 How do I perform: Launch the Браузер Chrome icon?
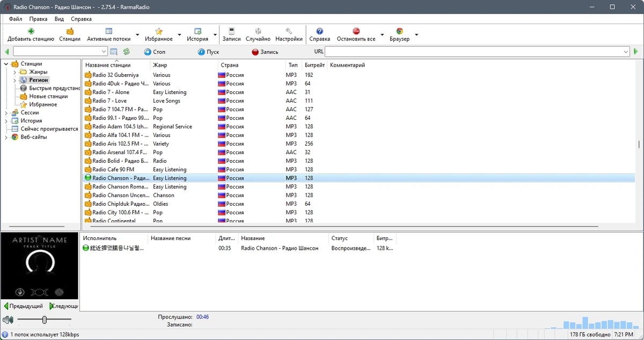(x=399, y=31)
